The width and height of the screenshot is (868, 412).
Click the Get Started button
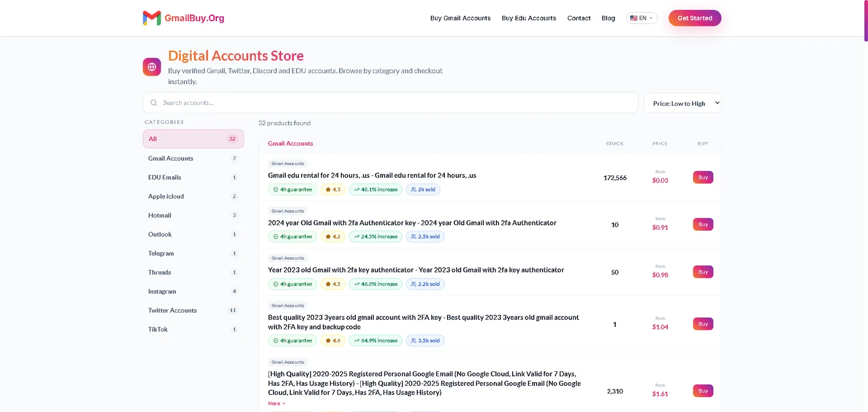[x=695, y=18]
